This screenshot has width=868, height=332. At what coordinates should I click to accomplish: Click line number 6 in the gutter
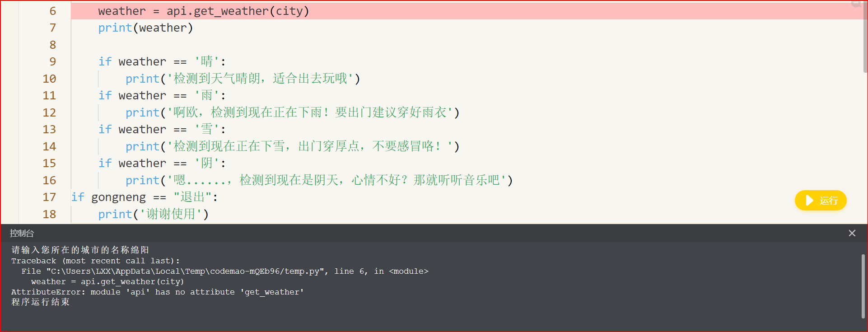tap(53, 11)
